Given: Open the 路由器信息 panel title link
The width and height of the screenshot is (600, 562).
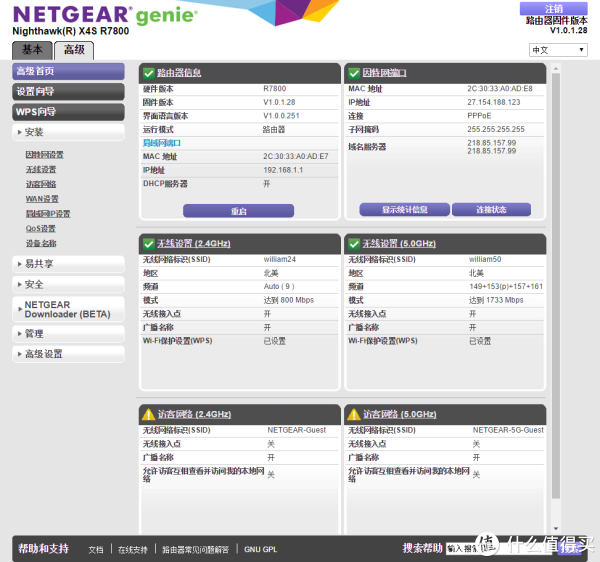Looking at the screenshot, I should pos(179,73).
